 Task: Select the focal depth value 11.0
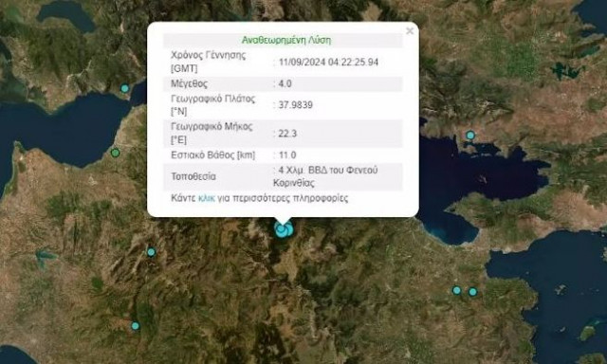pyautogui.click(x=287, y=155)
